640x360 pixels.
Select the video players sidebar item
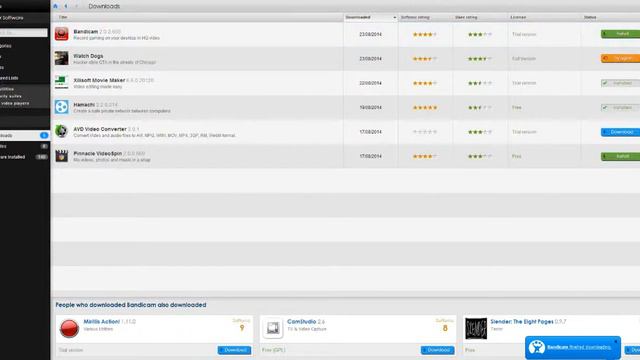(x=15, y=104)
